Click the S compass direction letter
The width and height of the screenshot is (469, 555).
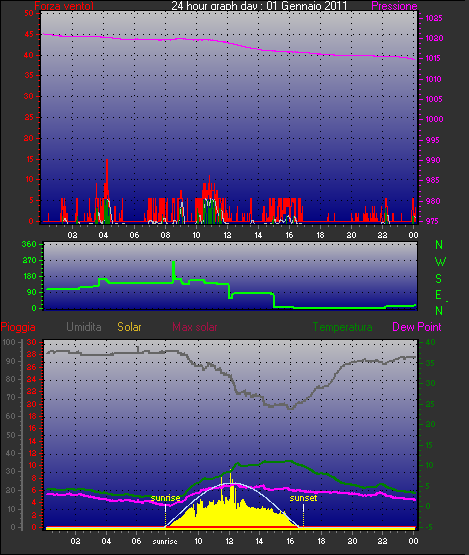(439, 279)
